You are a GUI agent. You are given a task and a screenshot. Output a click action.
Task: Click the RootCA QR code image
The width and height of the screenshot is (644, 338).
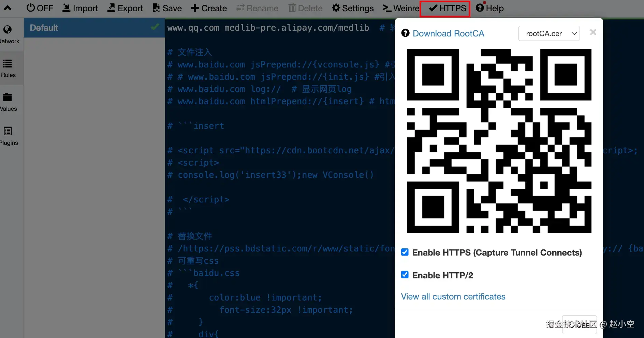499,141
